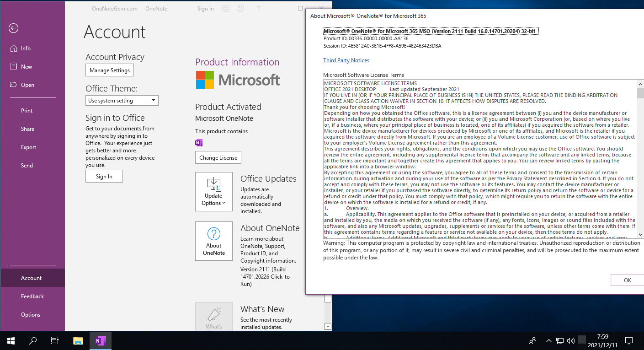
Task: Click the question mark help icon
Action: tap(258, 8)
